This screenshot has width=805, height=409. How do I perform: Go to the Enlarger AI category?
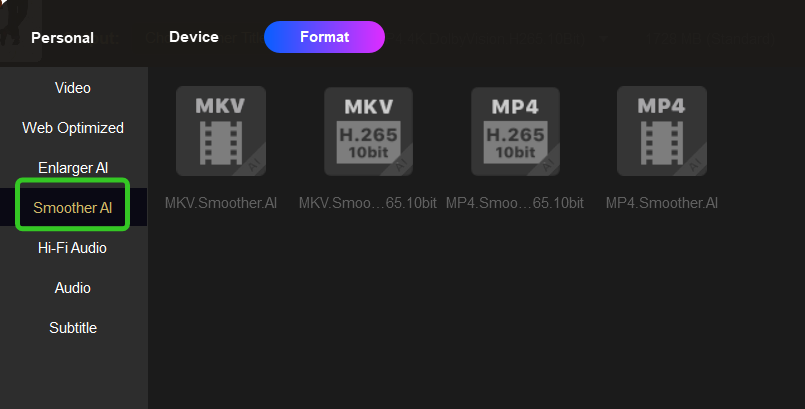tap(73, 168)
